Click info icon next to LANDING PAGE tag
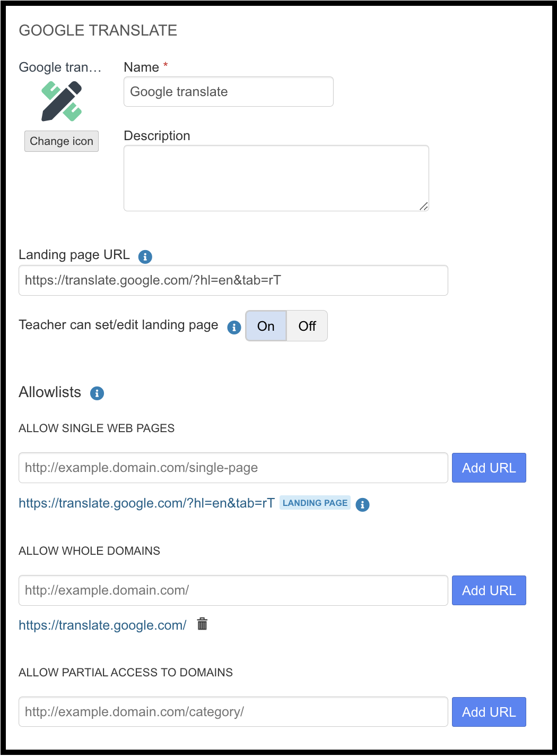This screenshot has height=756, width=557. pyautogui.click(x=363, y=505)
